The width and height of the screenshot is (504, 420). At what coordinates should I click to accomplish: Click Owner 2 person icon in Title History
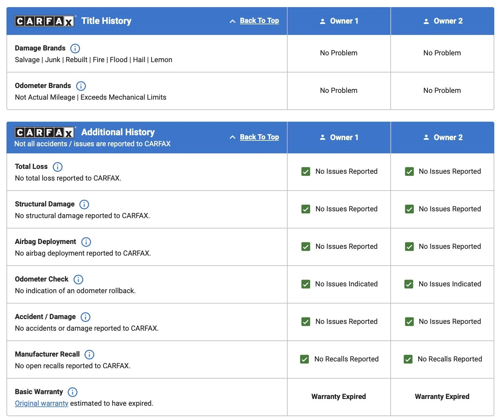[426, 21]
